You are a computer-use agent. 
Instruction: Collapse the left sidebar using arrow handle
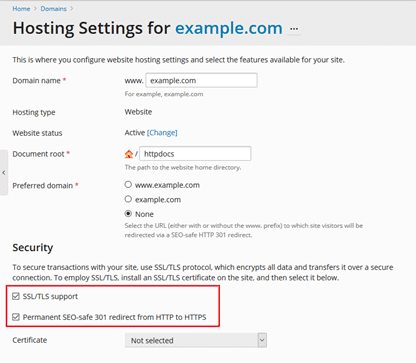(4, 173)
